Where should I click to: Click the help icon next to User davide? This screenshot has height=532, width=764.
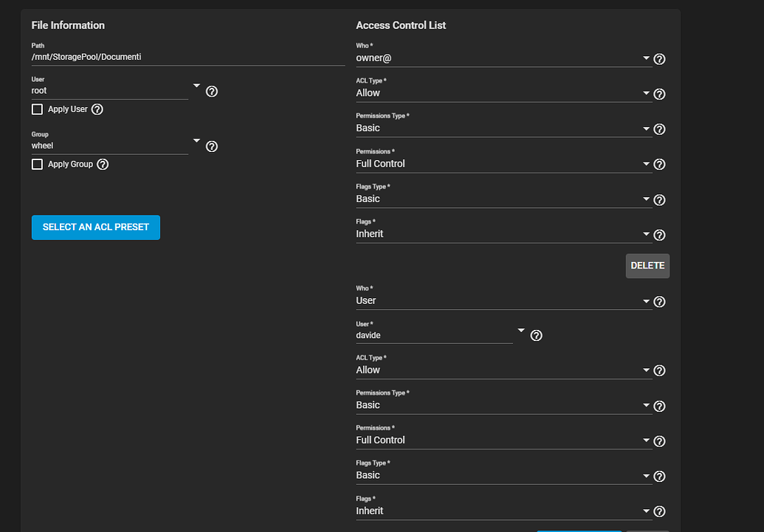(x=536, y=335)
